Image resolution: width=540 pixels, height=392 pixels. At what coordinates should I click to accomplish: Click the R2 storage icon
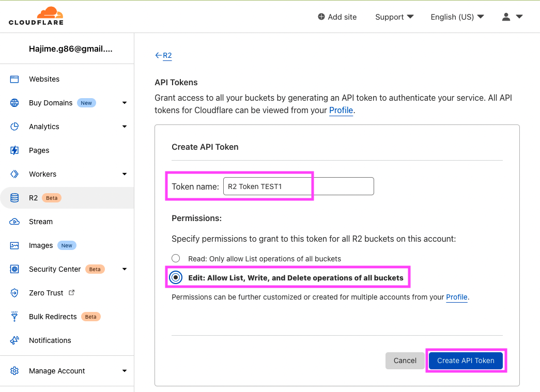click(x=14, y=198)
